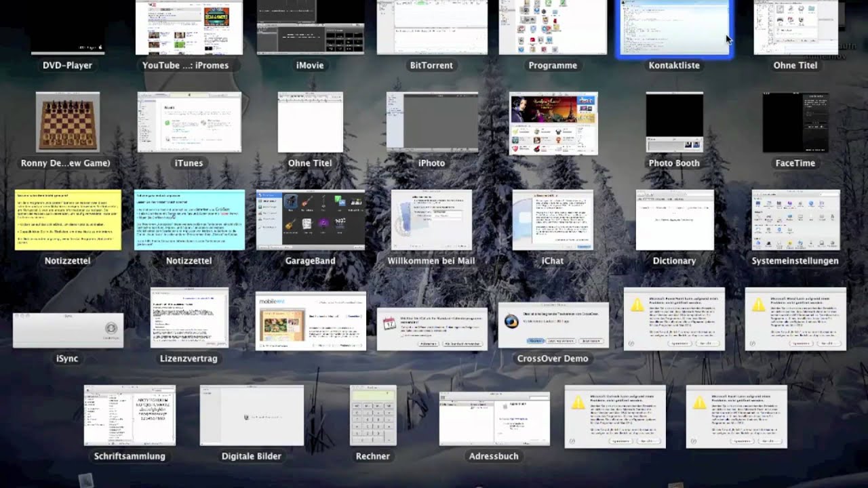Select the mobileme window thumbnail
Image resolution: width=868 pixels, height=488 pixels.
coord(311,321)
